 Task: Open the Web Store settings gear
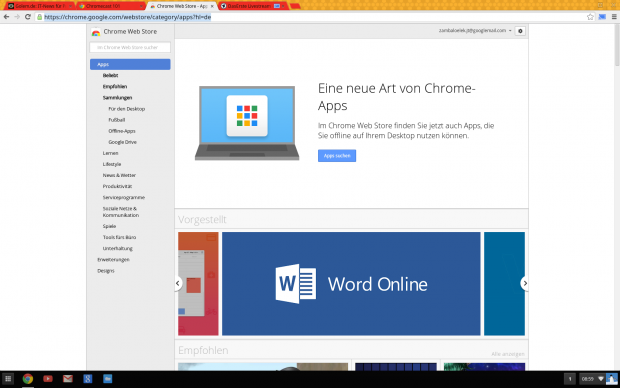tap(520, 31)
